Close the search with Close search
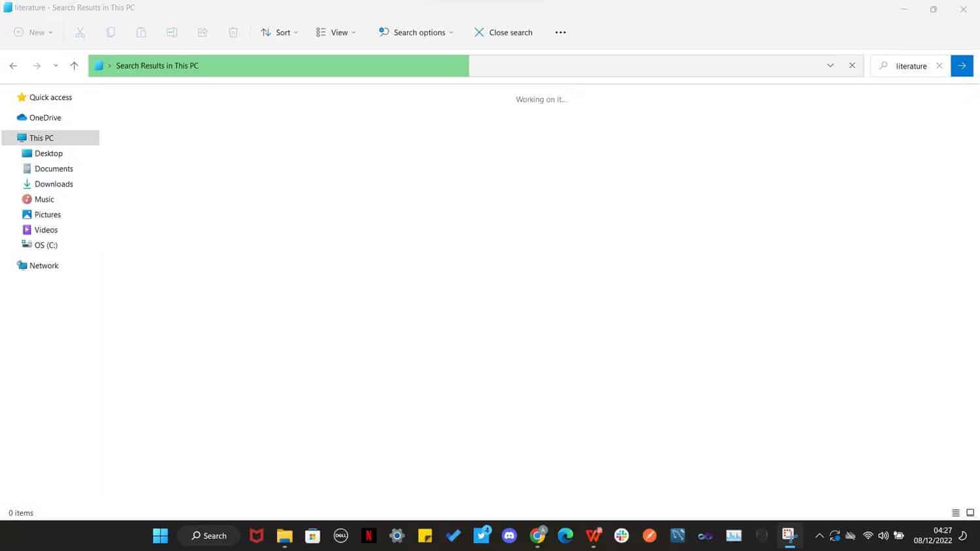This screenshot has height=551, width=980. 502,32
